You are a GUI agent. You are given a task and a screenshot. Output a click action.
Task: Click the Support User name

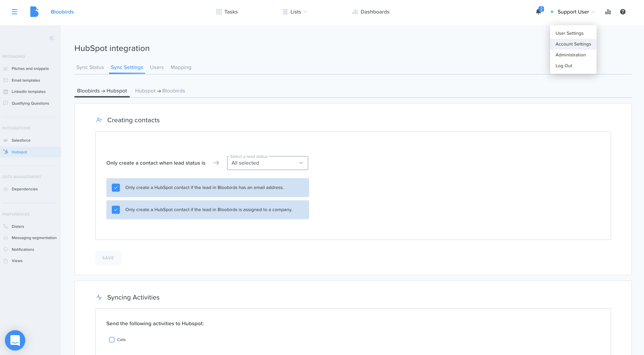coord(573,12)
